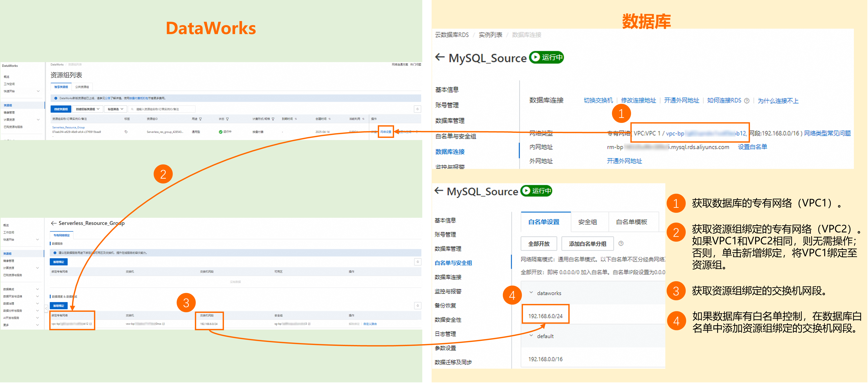Click help icon beside 如何连接RDS
Screen dimensions: 868x383
[747, 101]
